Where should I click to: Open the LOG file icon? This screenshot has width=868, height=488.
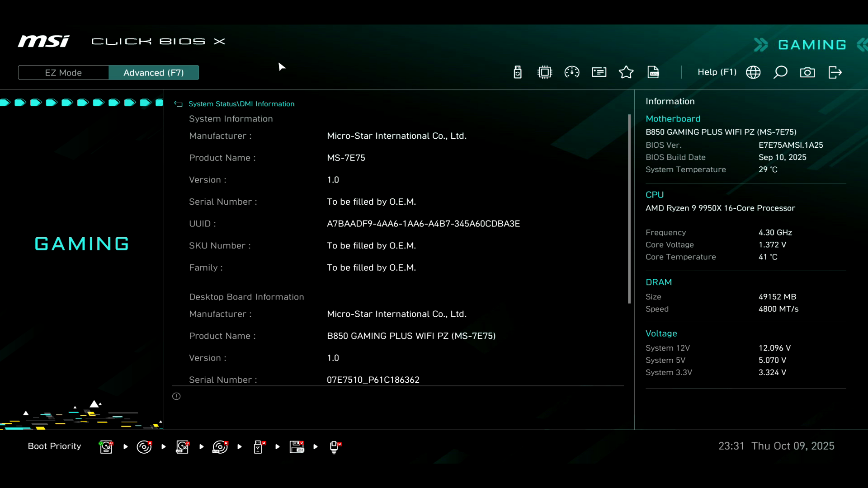[x=653, y=72]
